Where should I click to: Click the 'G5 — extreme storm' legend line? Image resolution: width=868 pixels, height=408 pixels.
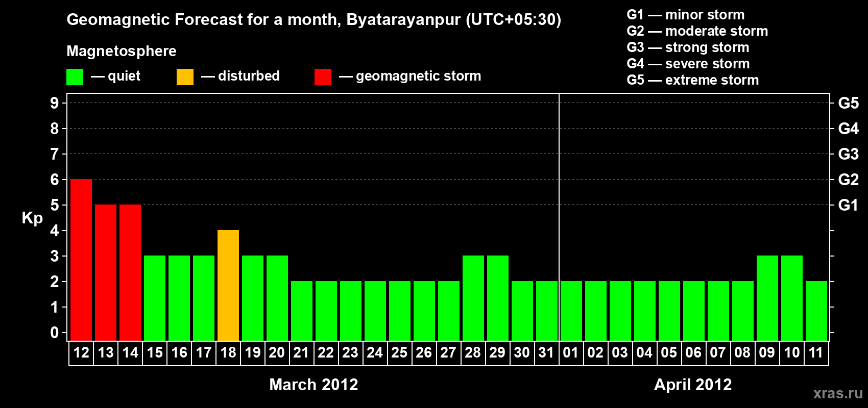coord(693,80)
